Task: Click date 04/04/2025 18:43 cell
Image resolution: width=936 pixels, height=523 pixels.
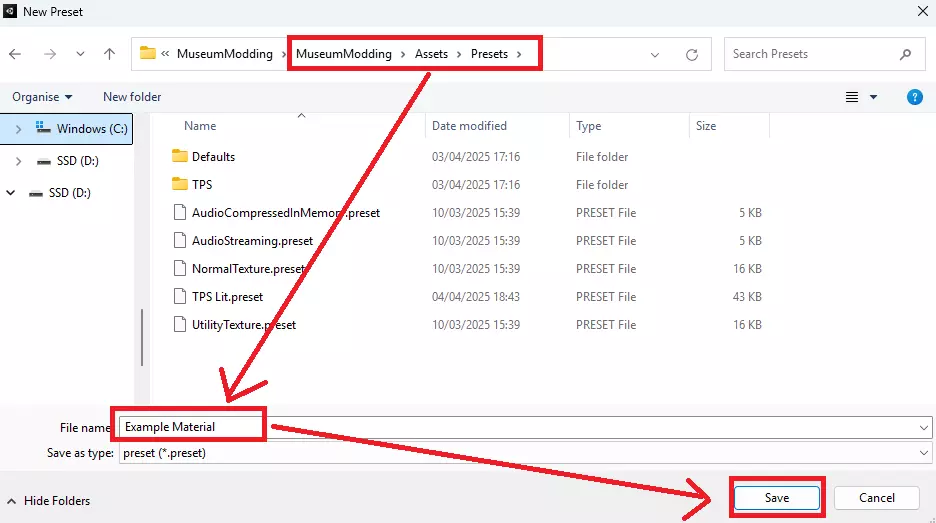Action: (476, 297)
